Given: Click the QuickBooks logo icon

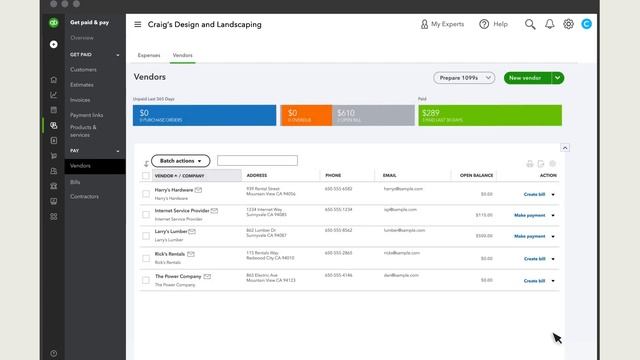Looking at the screenshot, I should [x=53, y=23].
